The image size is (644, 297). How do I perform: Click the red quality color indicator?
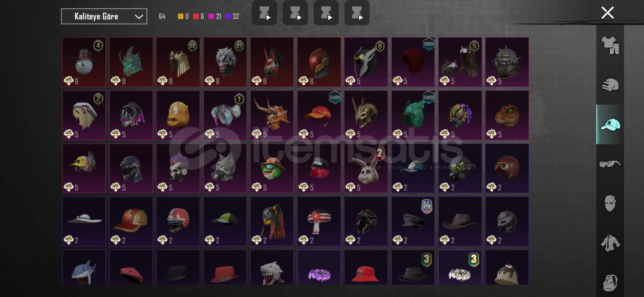click(x=196, y=16)
